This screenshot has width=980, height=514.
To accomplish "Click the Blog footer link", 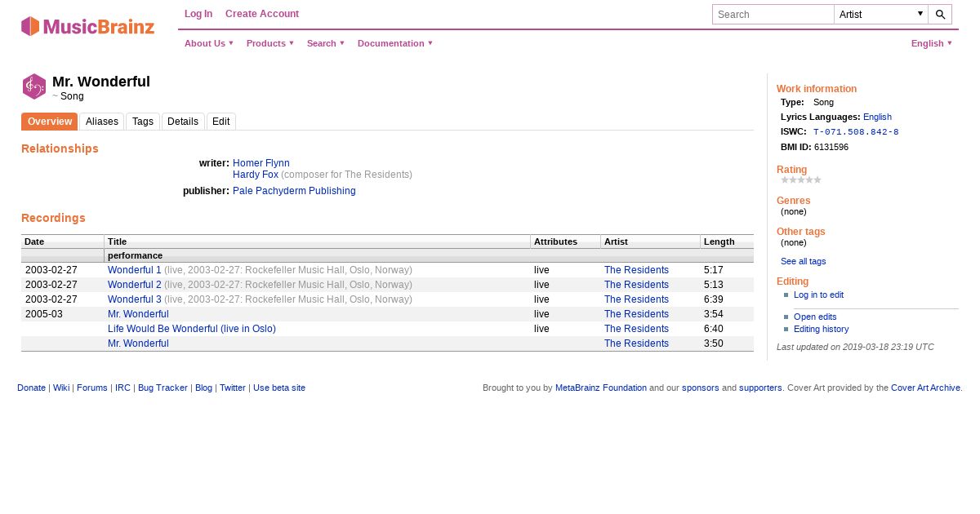I will point(203,388).
